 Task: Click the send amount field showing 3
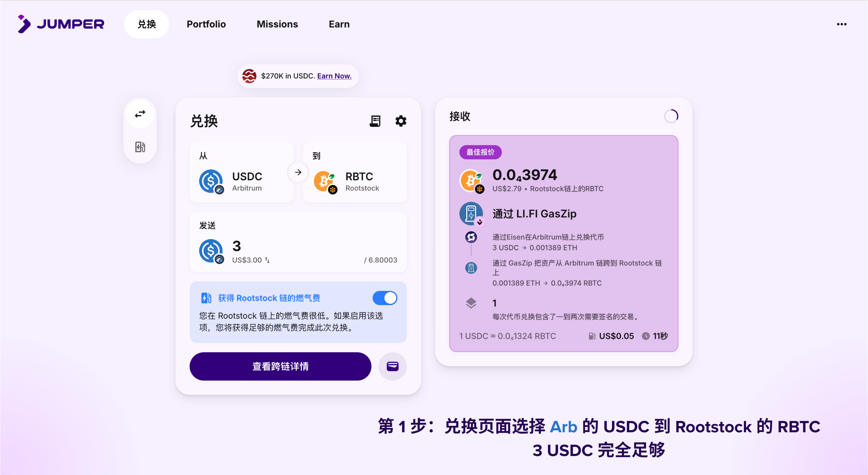(x=237, y=246)
